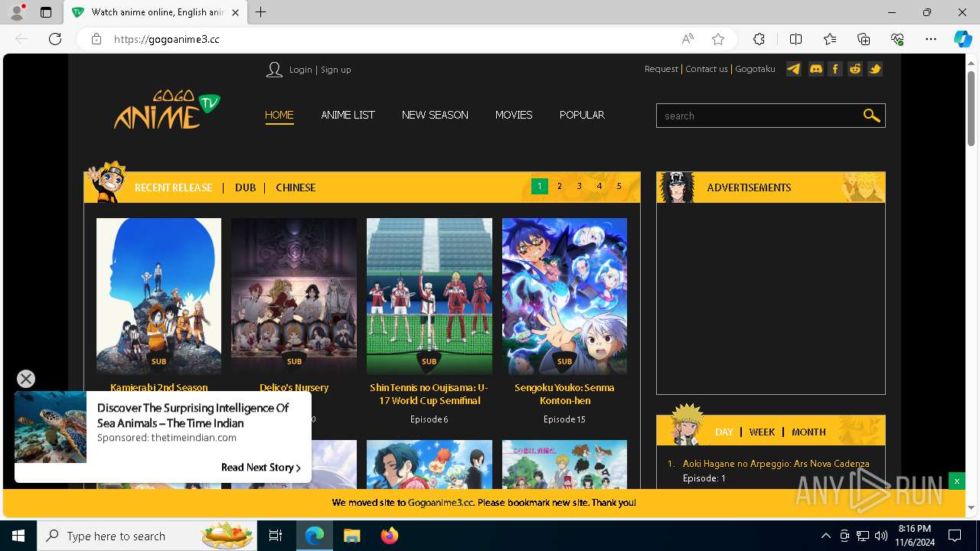Open Settings and more menu

tap(931, 39)
